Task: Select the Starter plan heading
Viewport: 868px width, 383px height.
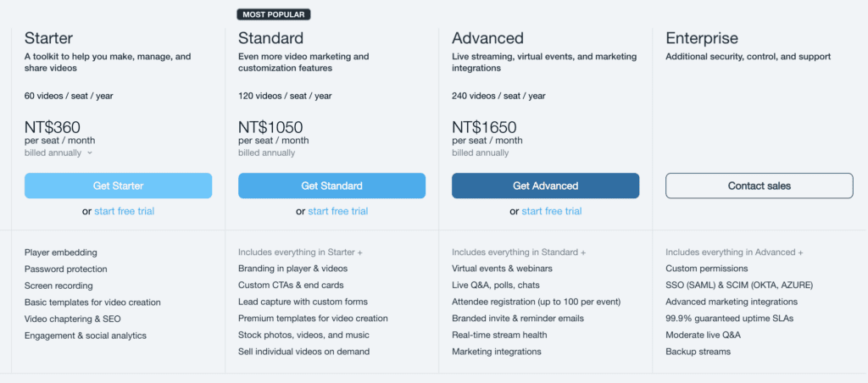Action: click(48, 38)
